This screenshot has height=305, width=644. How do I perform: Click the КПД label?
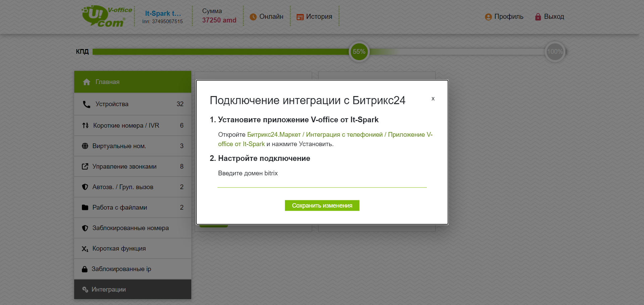coord(82,51)
